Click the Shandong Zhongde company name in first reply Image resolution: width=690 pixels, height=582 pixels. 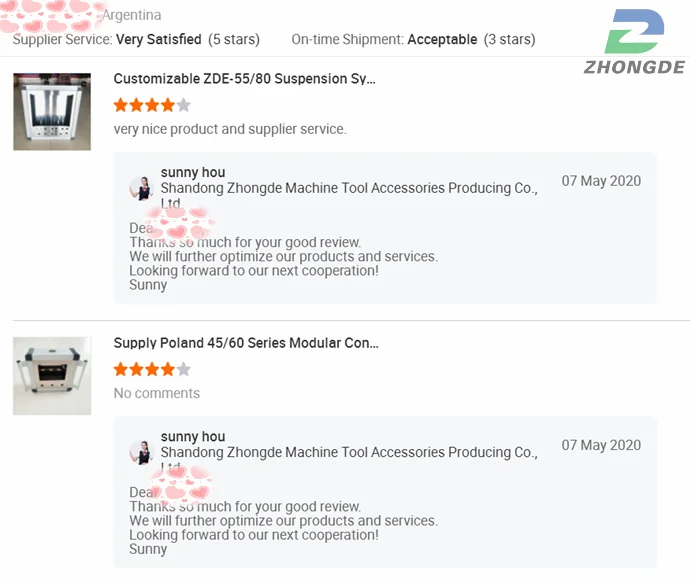click(x=349, y=188)
